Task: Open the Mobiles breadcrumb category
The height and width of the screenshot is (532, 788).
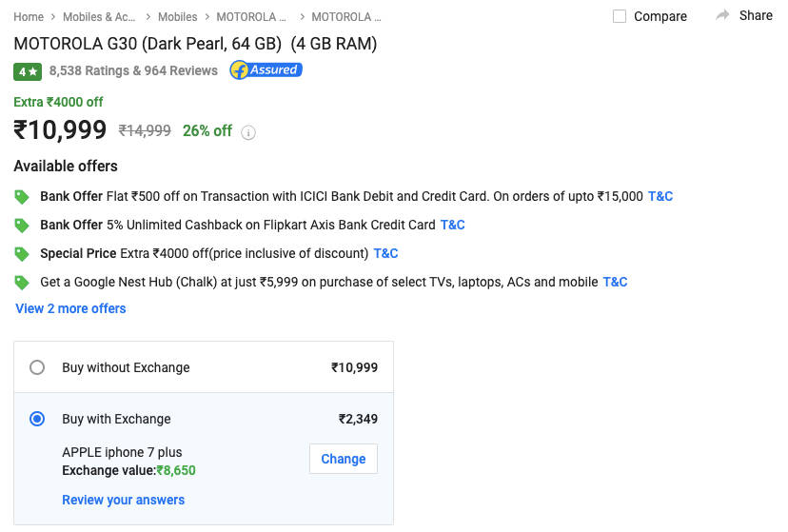Action: (x=177, y=17)
